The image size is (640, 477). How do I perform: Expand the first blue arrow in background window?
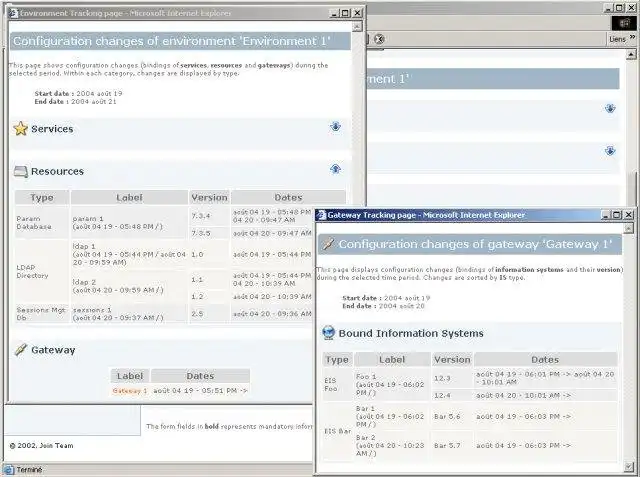tap(610, 108)
